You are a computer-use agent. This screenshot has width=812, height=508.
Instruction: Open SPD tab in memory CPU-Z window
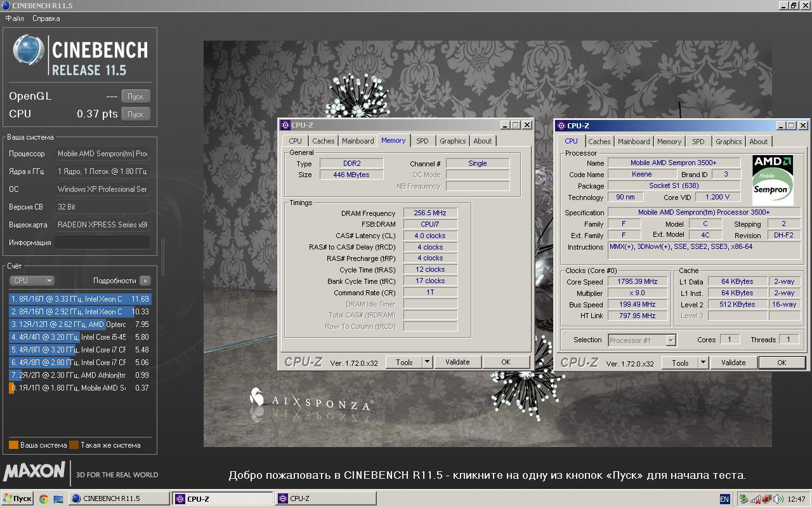pos(422,141)
